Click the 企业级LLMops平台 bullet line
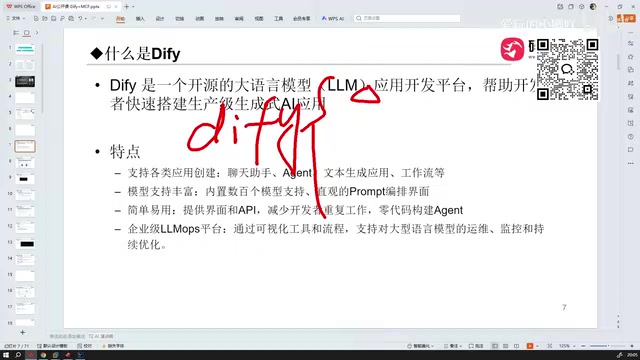Viewport: 640px width, 360px height. click(x=336, y=236)
